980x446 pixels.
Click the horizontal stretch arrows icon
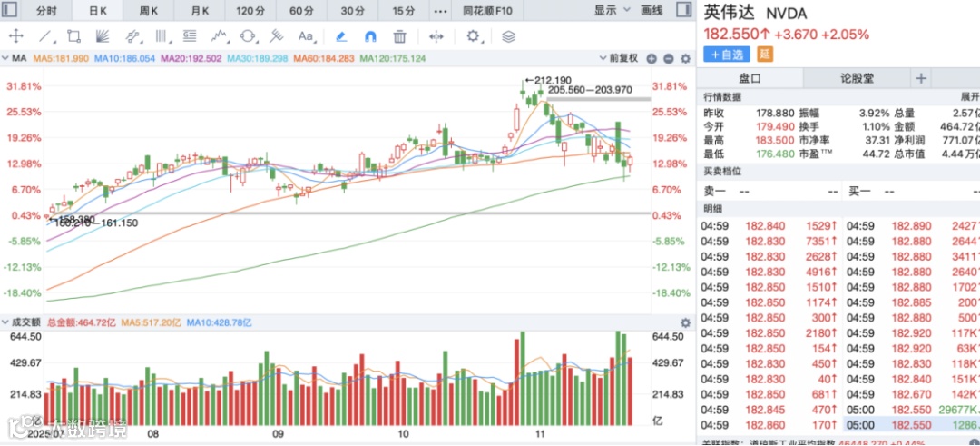(x=436, y=36)
